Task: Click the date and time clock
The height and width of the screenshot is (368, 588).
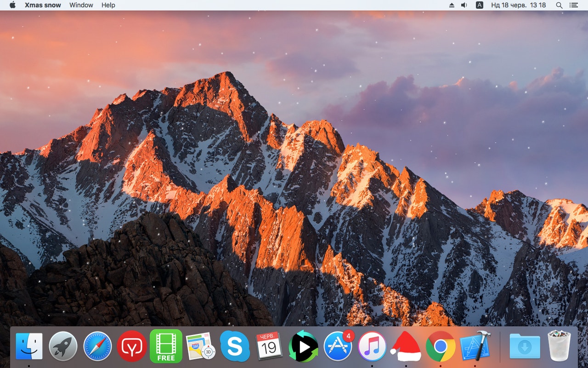Action: [x=519, y=5]
